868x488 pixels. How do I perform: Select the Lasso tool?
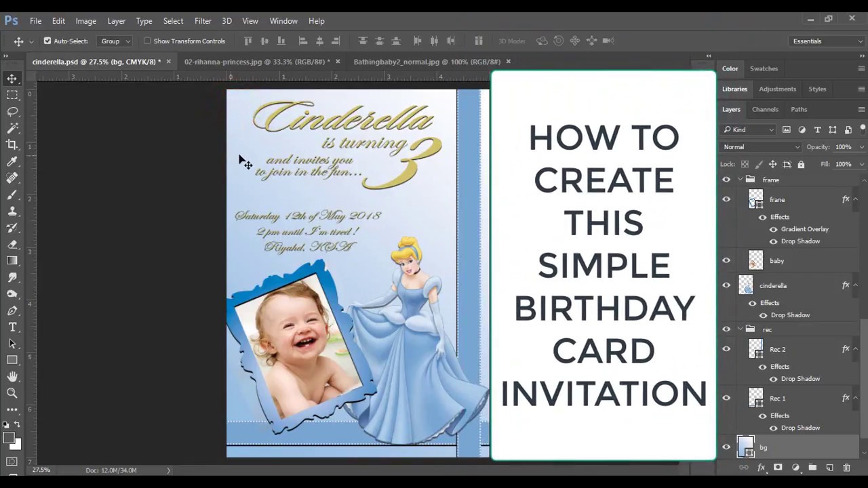click(x=12, y=111)
